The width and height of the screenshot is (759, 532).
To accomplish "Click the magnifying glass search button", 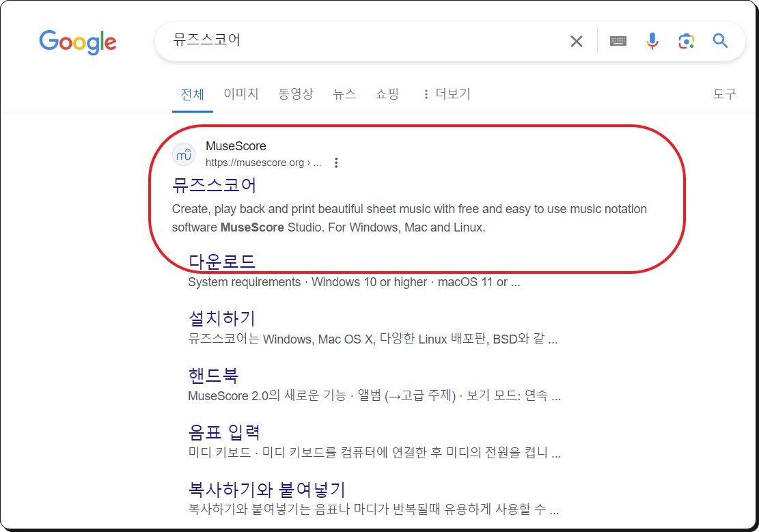I will (x=720, y=41).
